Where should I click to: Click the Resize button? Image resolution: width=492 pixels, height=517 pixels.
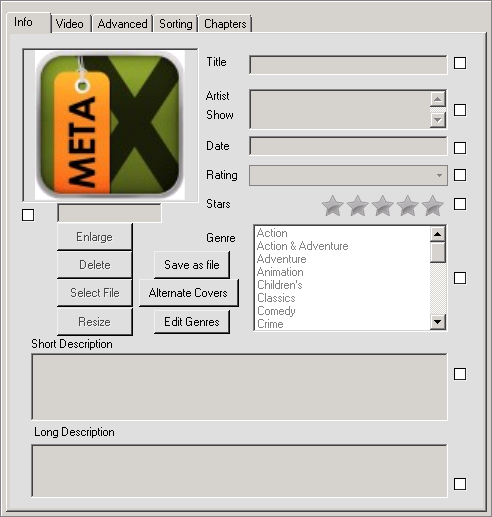[95, 322]
